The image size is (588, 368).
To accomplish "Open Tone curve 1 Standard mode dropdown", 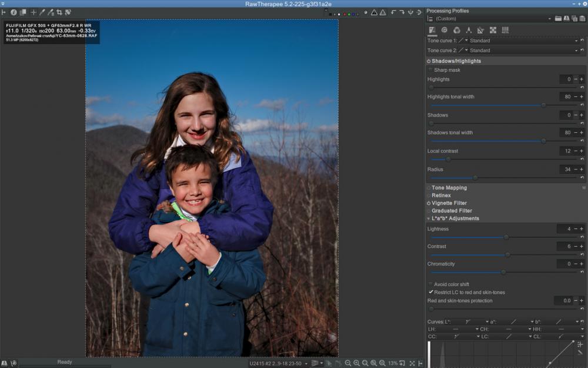I will click(x=523, y=41).
